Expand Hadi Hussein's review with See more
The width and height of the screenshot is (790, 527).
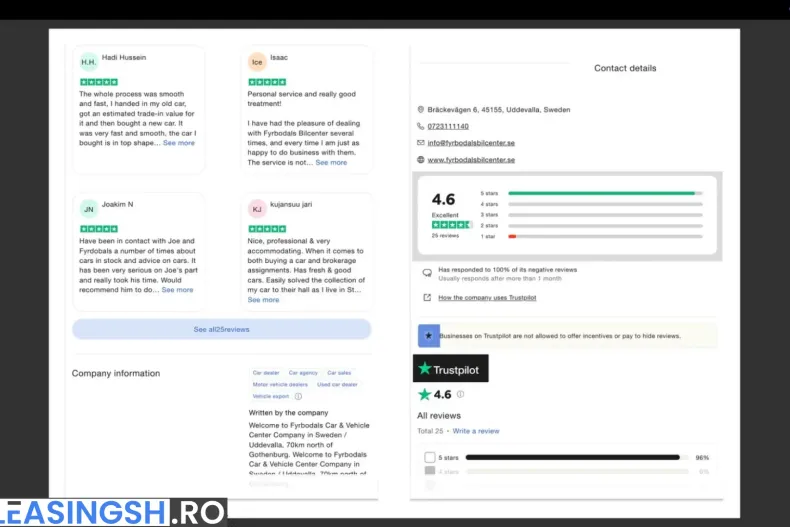click(x=179, y=143)
